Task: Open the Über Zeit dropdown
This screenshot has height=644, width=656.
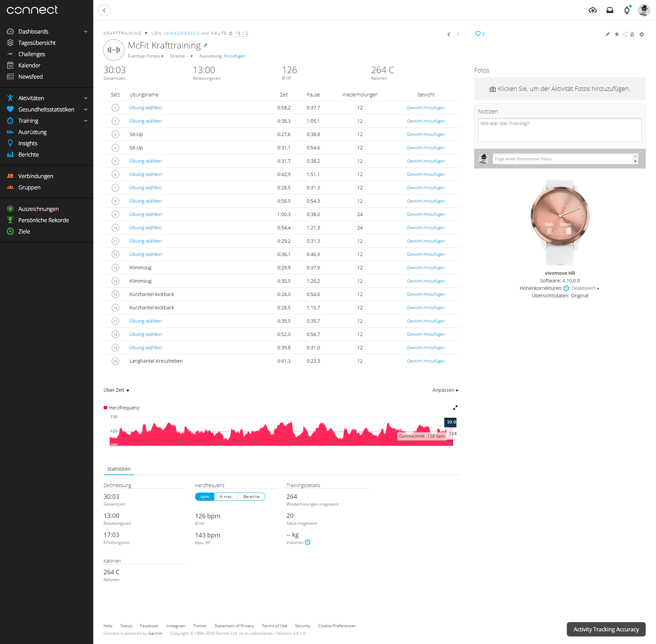Action: click(116, 390)
